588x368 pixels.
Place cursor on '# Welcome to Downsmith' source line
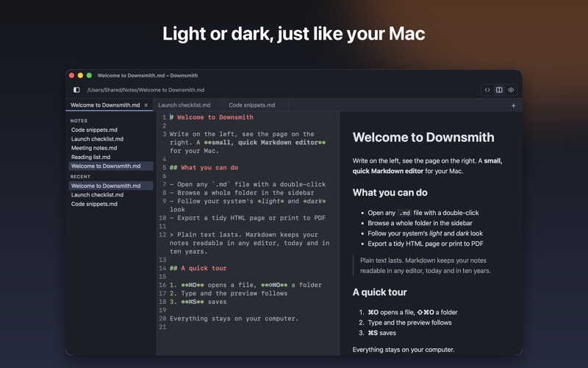212,117
